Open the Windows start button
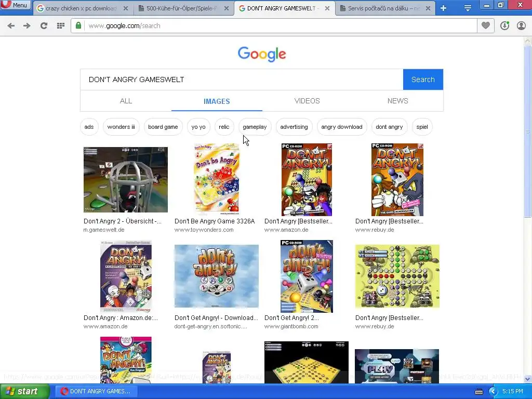Screen dimensions: 532x399 coord(24,391)
